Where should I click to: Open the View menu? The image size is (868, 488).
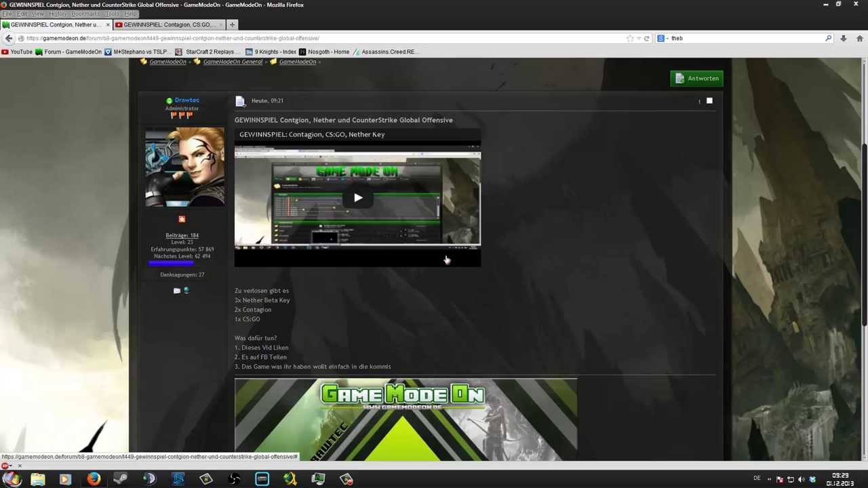coord(38,14)
